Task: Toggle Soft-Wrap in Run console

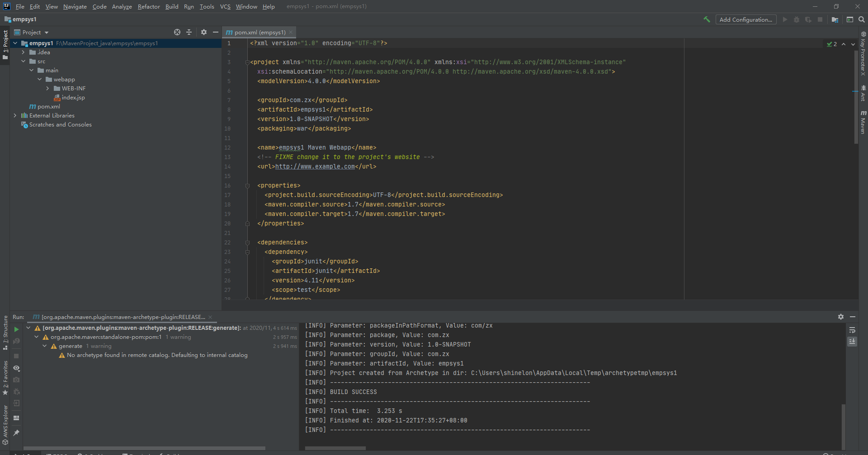Action: pos(852,330)
